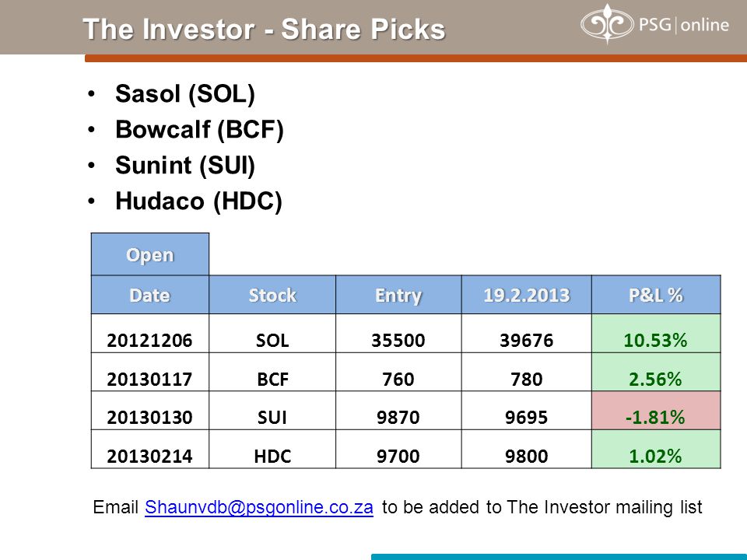Select the Bowcalf (BCF) bullet item

point(199,130)
